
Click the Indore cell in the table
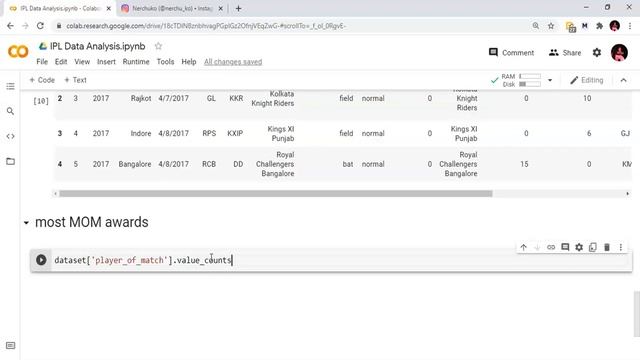click(x=141, y=133)
